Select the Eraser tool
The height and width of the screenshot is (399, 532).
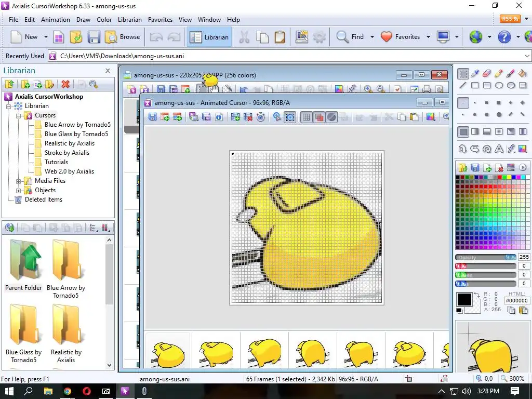pos(486,74)
